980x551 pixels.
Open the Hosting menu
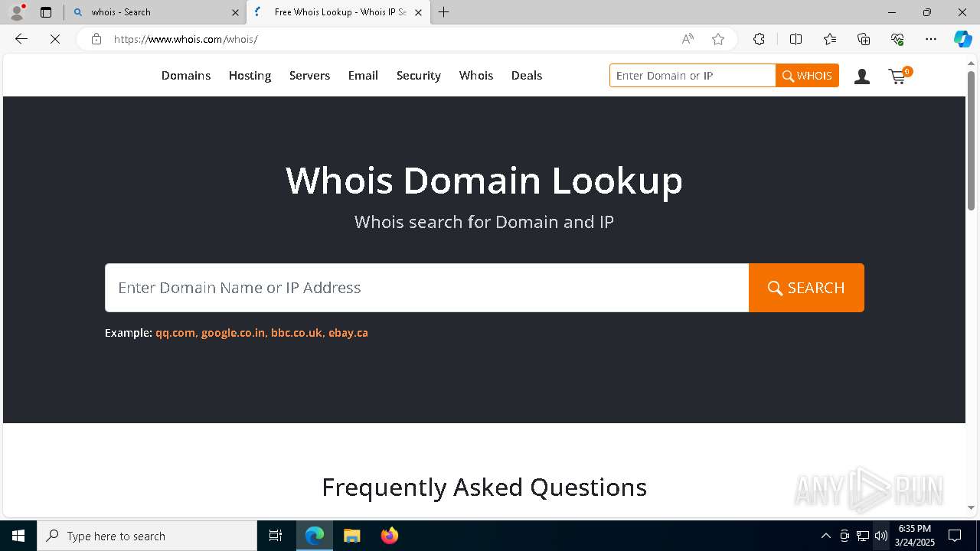tap(250, 76)
